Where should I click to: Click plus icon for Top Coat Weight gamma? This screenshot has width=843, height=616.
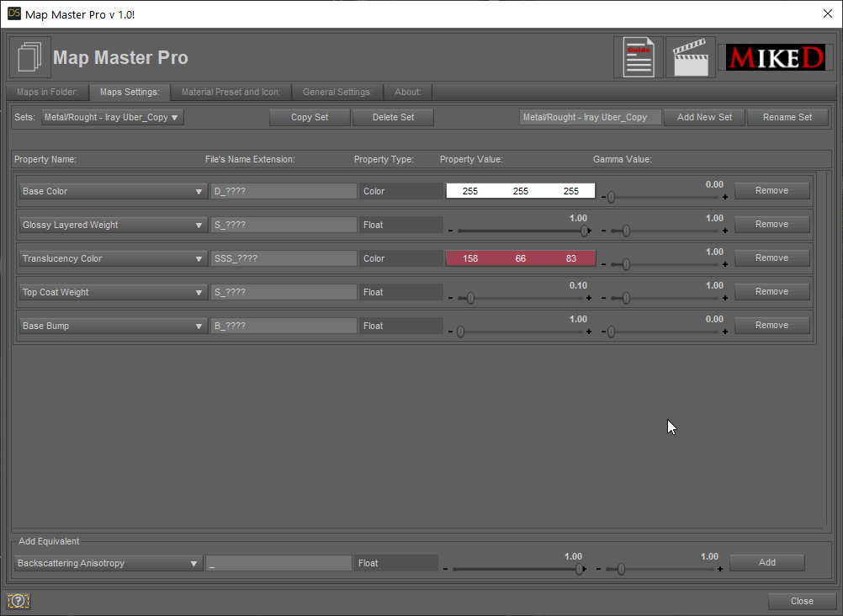pyautogui.click(x=725, y=298)
